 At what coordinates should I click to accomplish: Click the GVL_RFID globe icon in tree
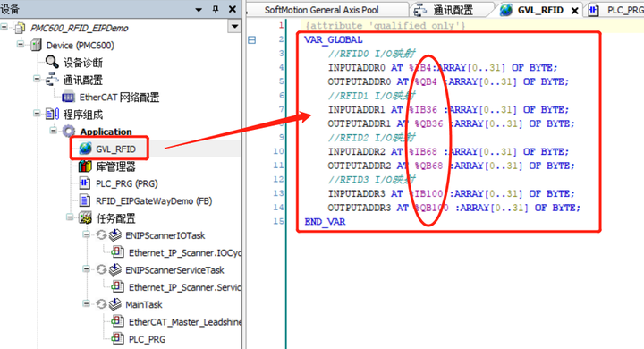click(x=86, y=149)
